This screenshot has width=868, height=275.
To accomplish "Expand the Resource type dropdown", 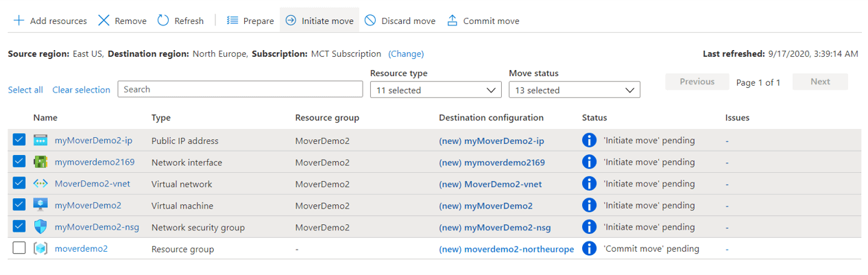I will (x=435, y=90).
